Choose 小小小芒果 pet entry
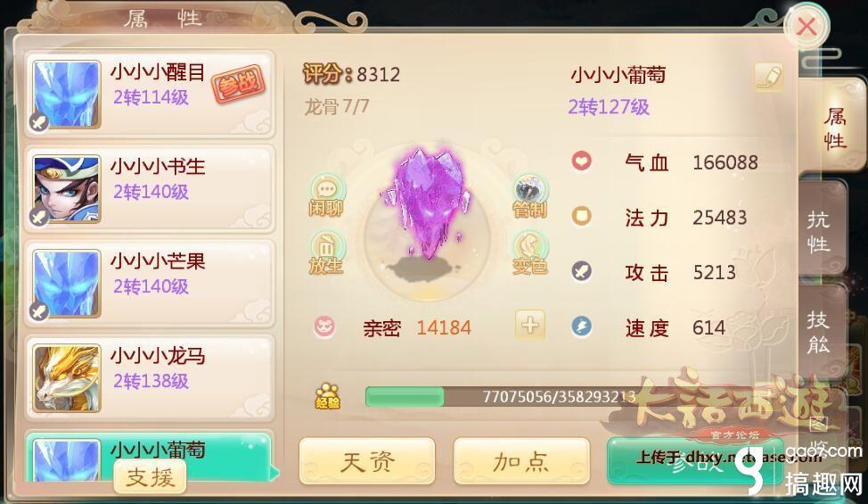This screenshot has width=868, height=504. click(x=150, y=284)
